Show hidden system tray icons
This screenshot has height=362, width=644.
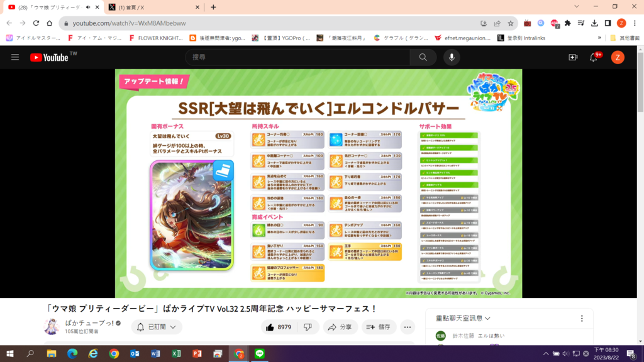tap(546, 354)
